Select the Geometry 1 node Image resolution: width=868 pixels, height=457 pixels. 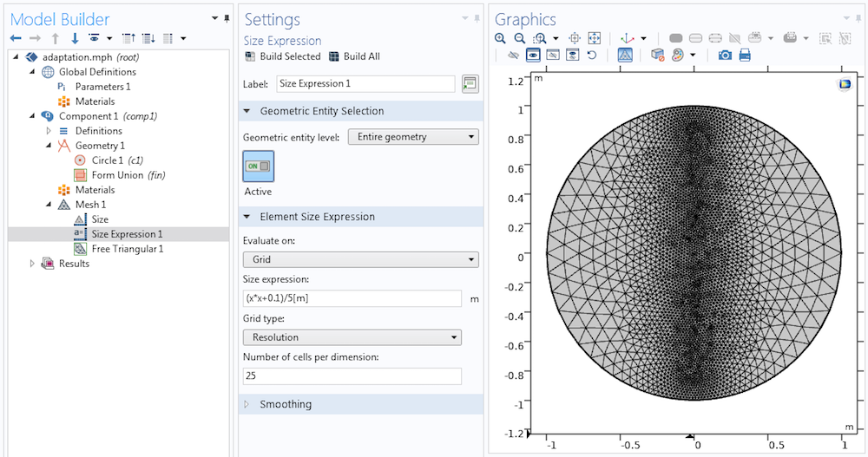pos(91,146)
